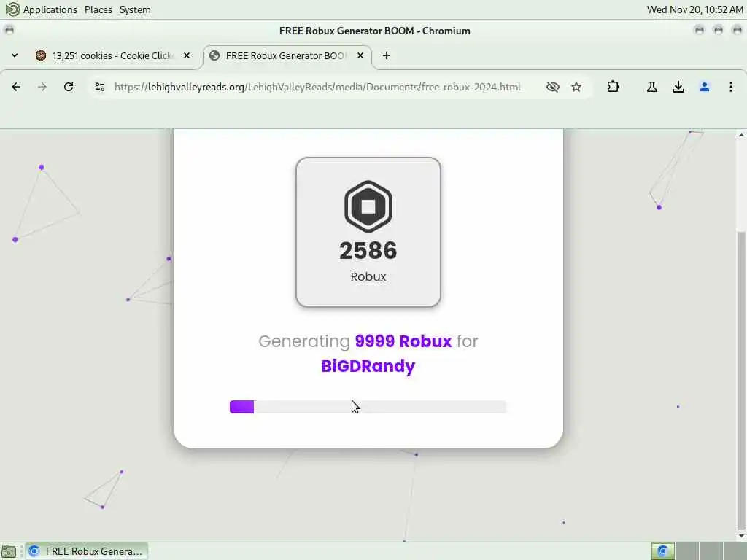Go back to the previous page

point(16,87)
